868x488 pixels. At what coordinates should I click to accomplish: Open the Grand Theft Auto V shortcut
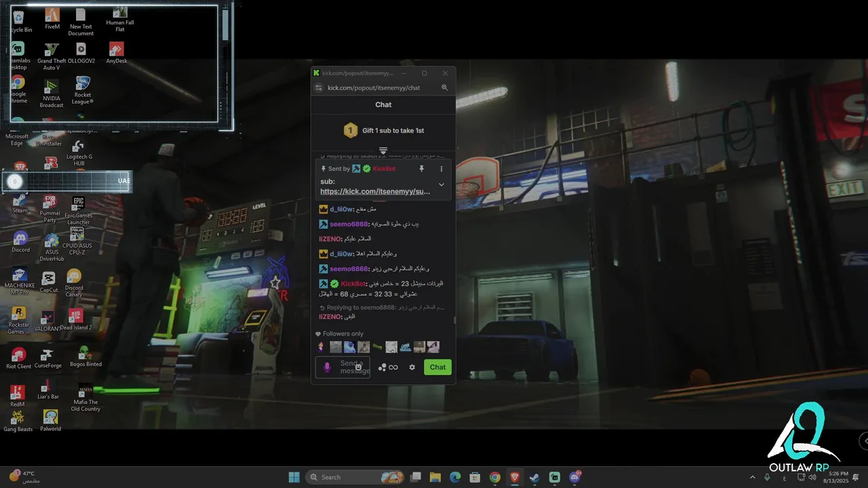coord(52,56)
